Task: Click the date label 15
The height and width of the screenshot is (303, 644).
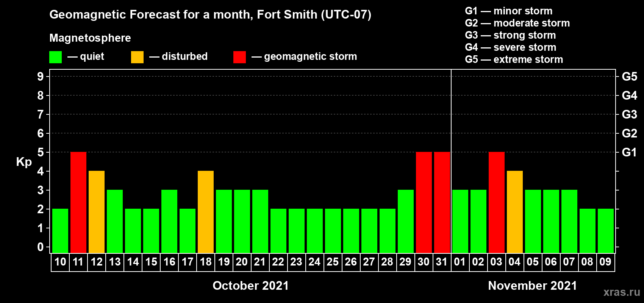Action: [x=151, y=262]
